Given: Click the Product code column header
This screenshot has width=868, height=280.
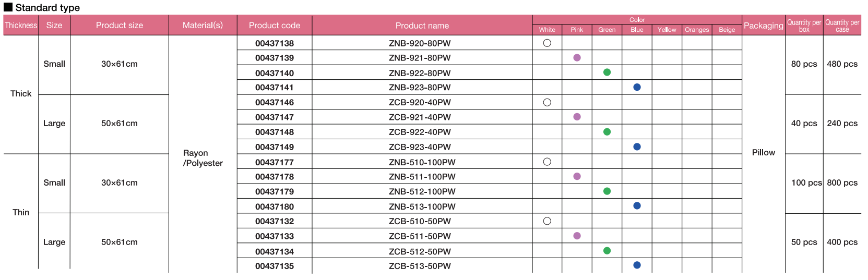Looking at the screenshot, I should click(275, 26).
